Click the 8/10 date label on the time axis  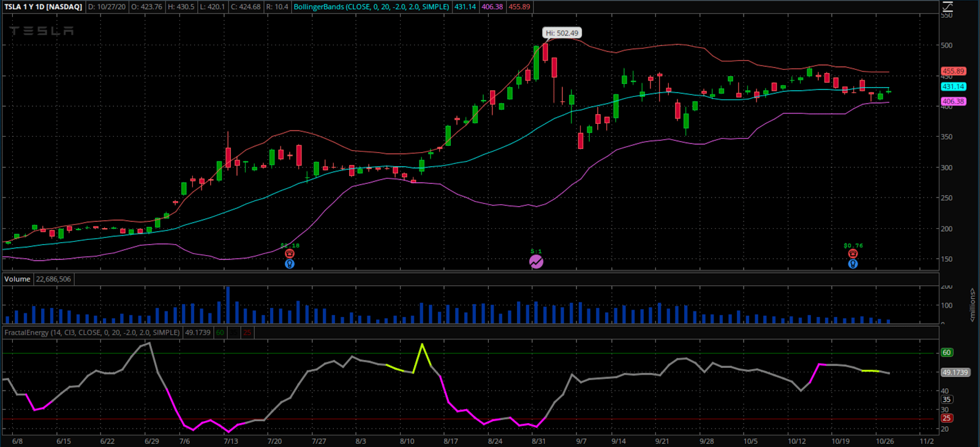point(407,441)
